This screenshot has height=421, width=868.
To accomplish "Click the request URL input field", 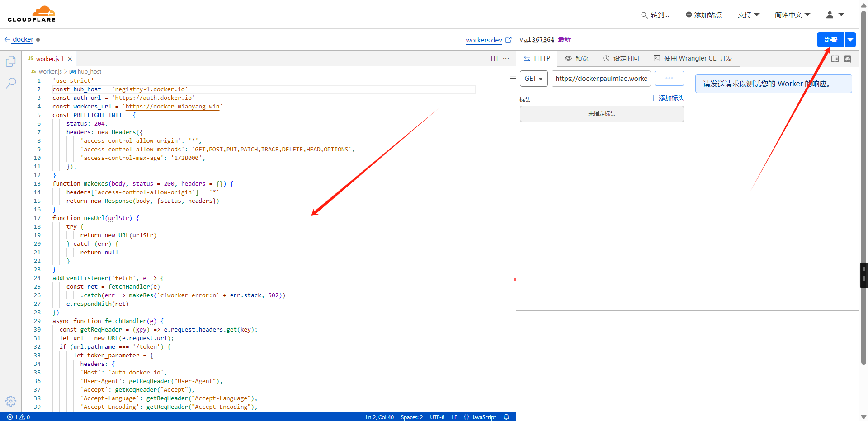I will pyautogui.click(x=601, y=79).
